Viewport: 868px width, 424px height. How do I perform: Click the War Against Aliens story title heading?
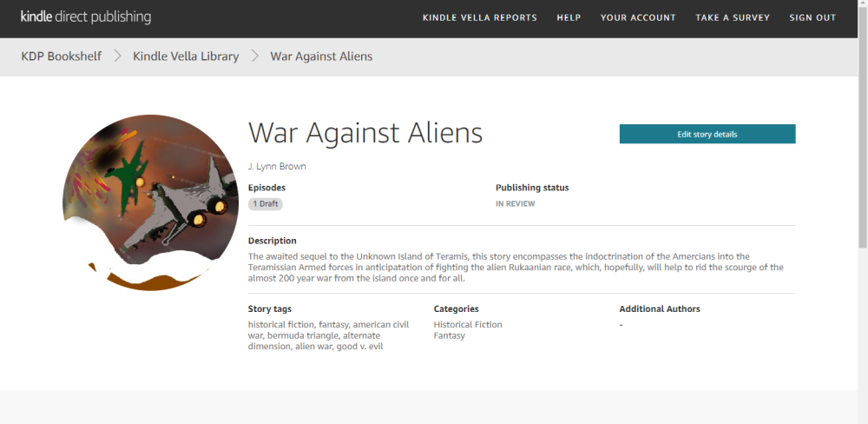click(365, 133)
